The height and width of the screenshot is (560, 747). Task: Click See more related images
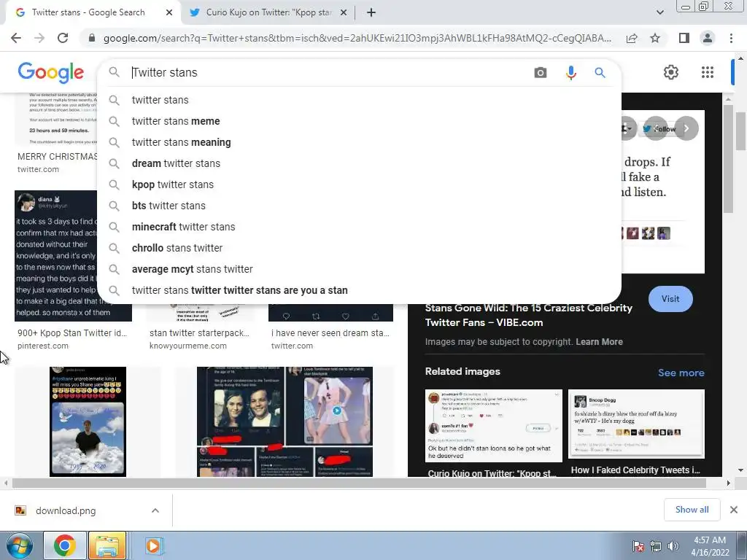pos(681,373)
